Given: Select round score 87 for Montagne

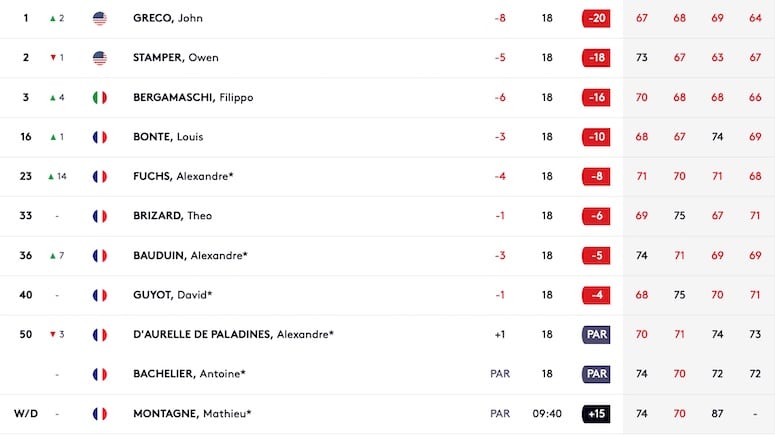Looking at the screenshot, I should click(x=717, y=414).
